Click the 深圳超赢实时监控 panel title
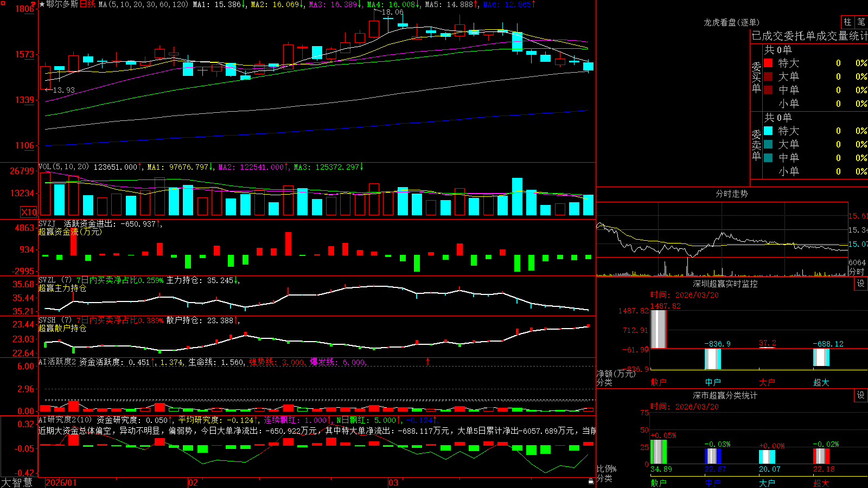 725,284
